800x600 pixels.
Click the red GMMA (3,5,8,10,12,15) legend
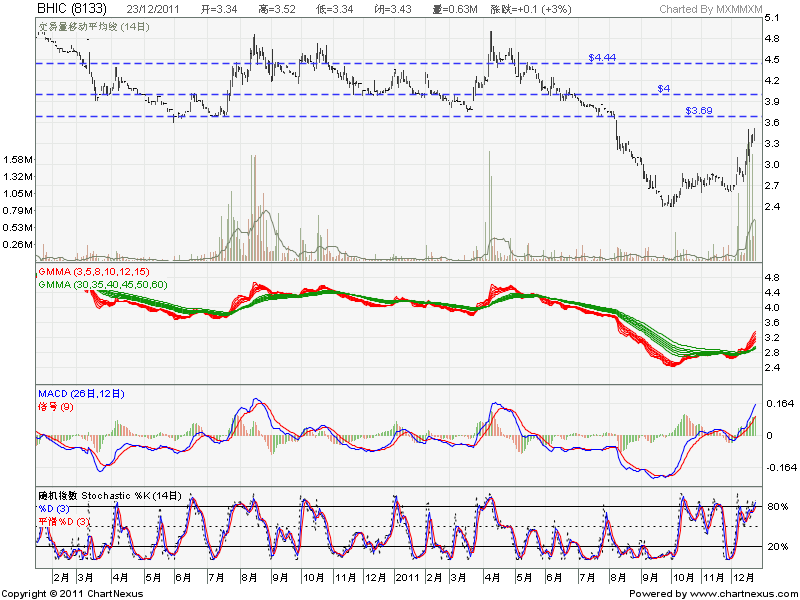(x=92, y=271)
